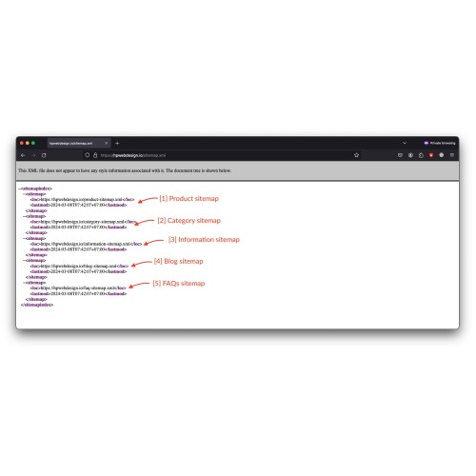Collapse the second sitemap node
Image resolution: width=476 pixels, height=476 pixels.
(x=24, y=216)
